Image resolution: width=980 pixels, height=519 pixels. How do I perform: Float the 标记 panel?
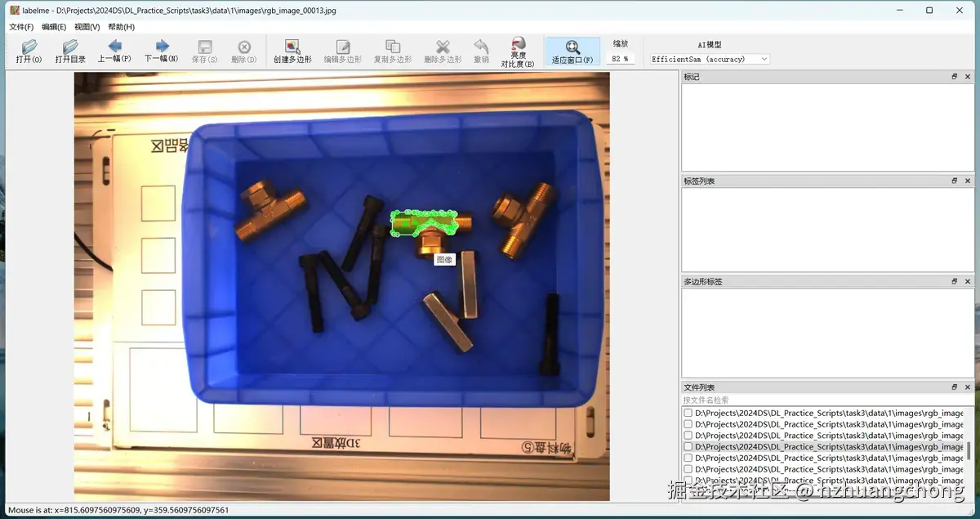coord(955,77)
